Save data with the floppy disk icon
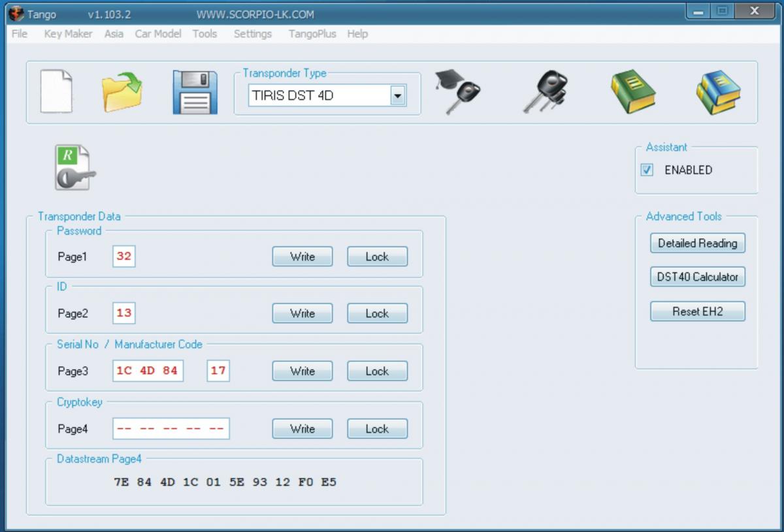The width and height of the screenshot is (784, 532). 195,92
